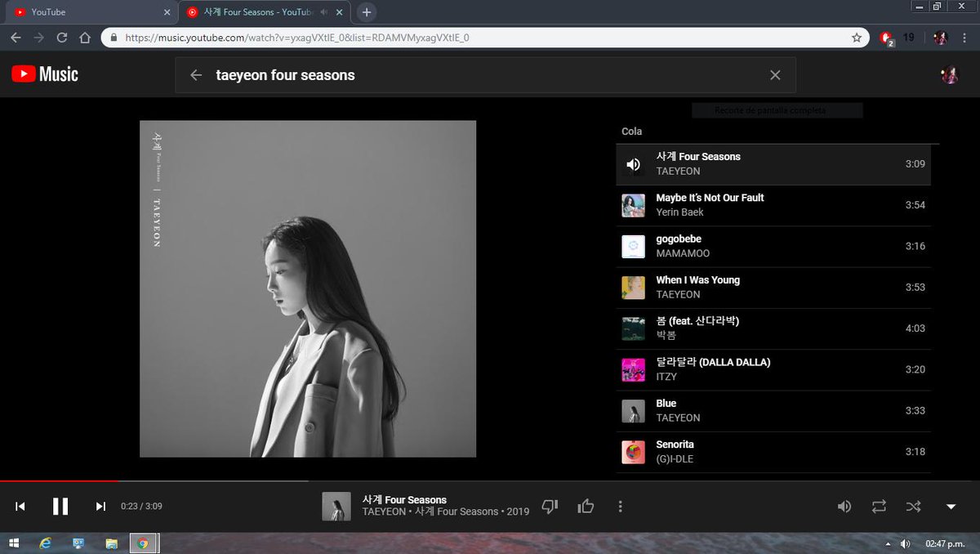Mute the player volume

pos(844,507)
